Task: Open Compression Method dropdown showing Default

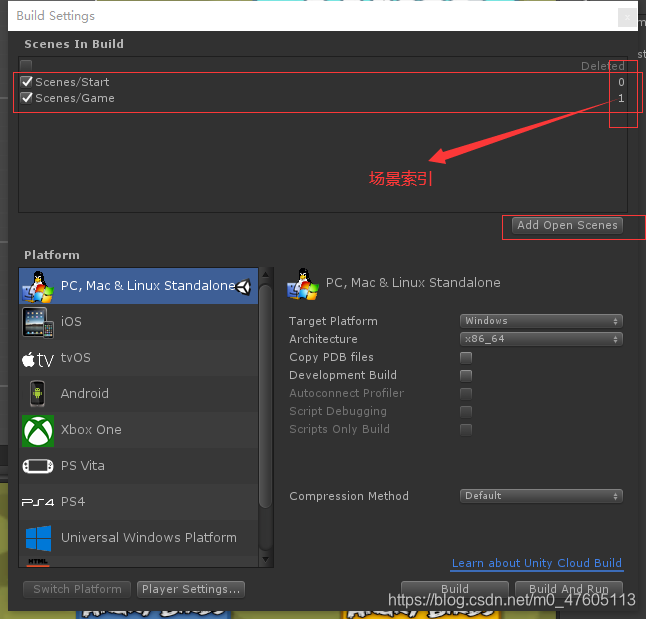Action: pos(541,496)
